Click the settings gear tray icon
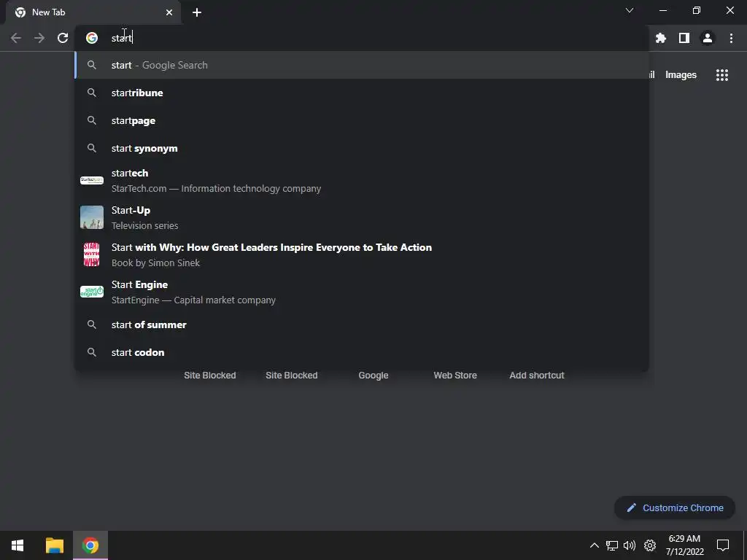 tap(650, 545)
